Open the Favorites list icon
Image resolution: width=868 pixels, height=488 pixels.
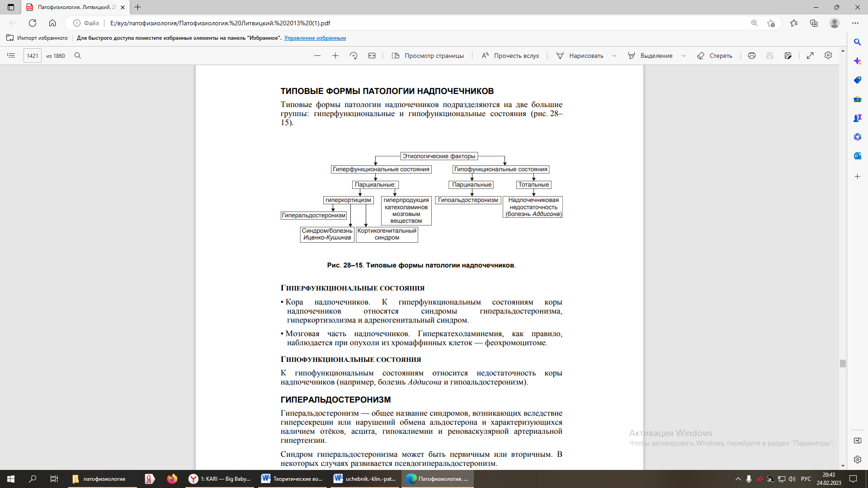794,23
